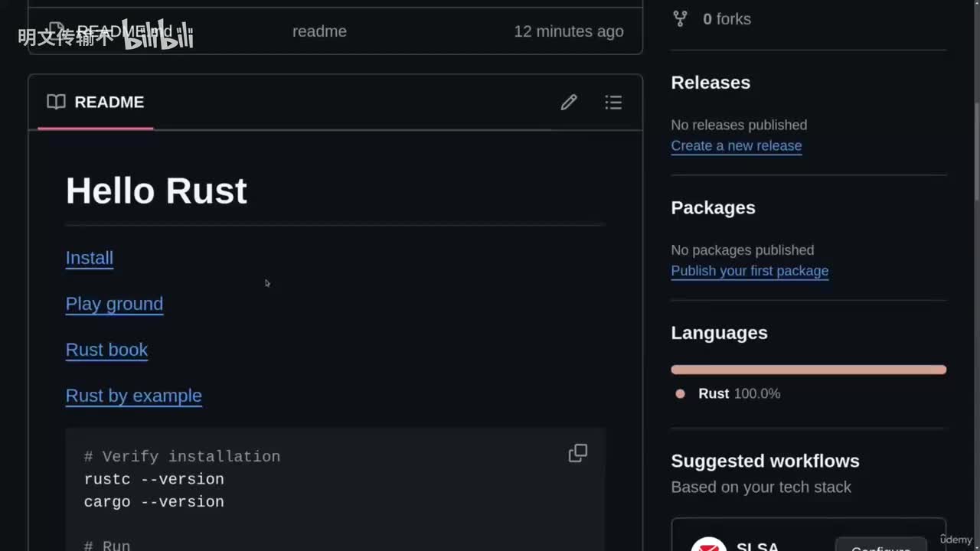Click the Languages color bar

(x=808, y=370)
